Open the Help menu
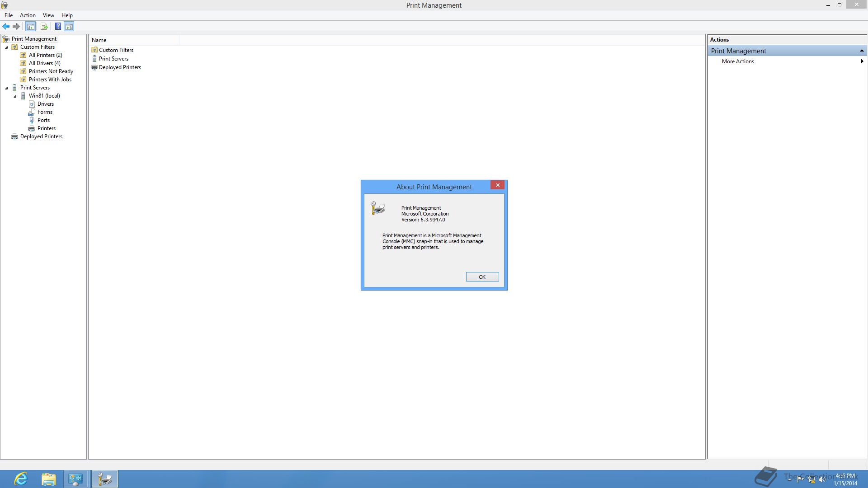This screenshot has width=868, height=488. tap(67, 15)
